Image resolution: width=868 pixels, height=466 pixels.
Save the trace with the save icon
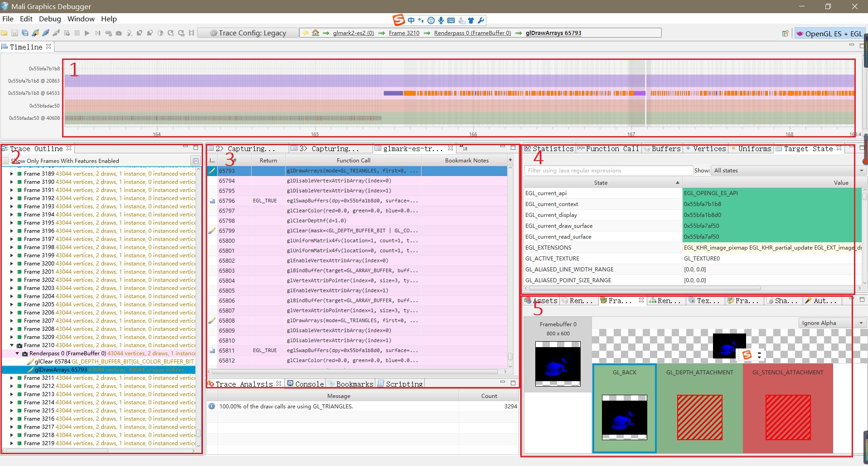click(14, 33)
